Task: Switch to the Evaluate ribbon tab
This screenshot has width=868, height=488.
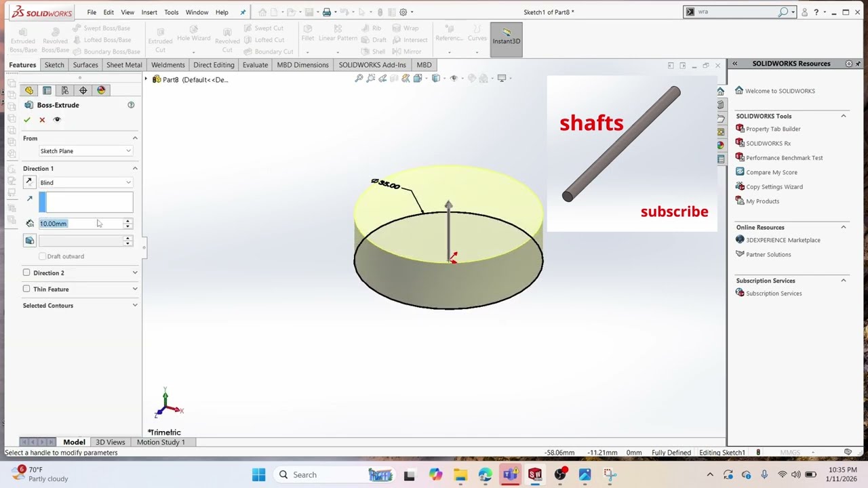Action: click(x=255, y=65)
